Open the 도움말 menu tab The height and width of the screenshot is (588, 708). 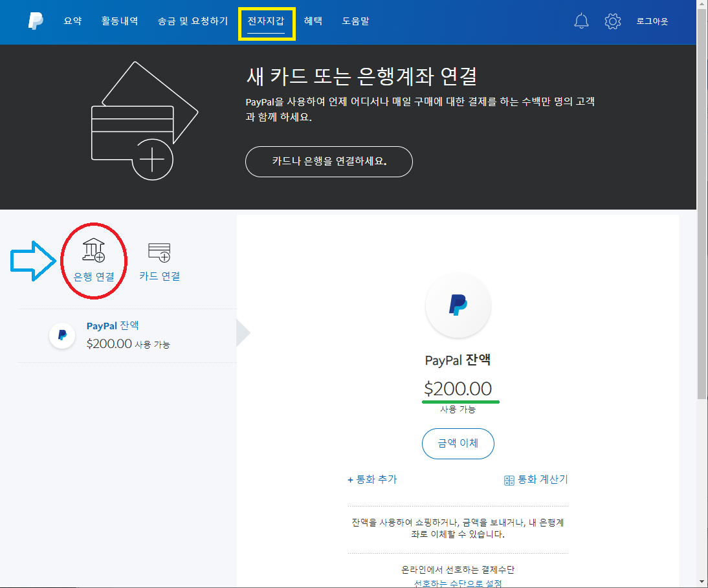[x=355, y=21]
